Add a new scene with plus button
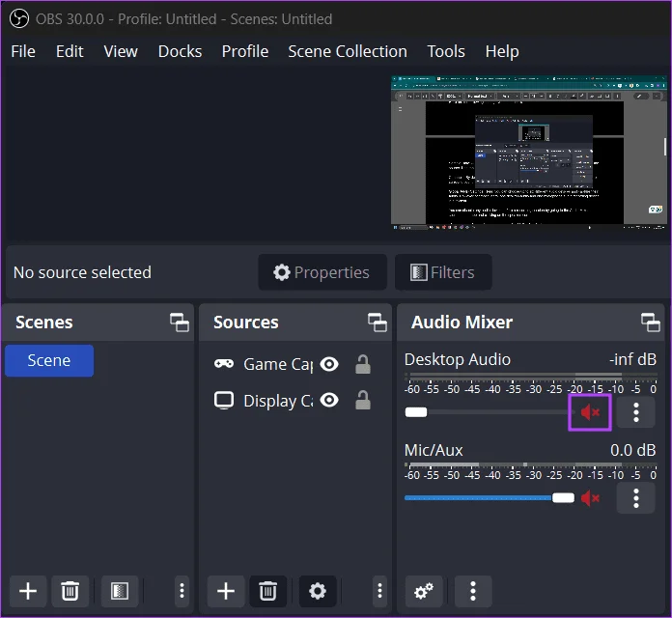This screenshot has width=672, height=618. (x=28, y=591)
